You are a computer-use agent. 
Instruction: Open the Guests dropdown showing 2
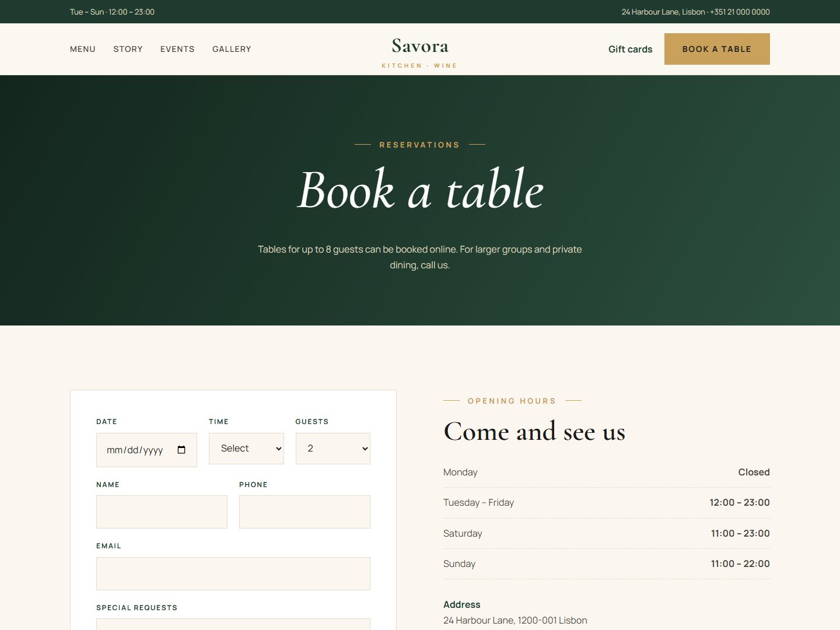pyautogui.click(x=333, y=449)
